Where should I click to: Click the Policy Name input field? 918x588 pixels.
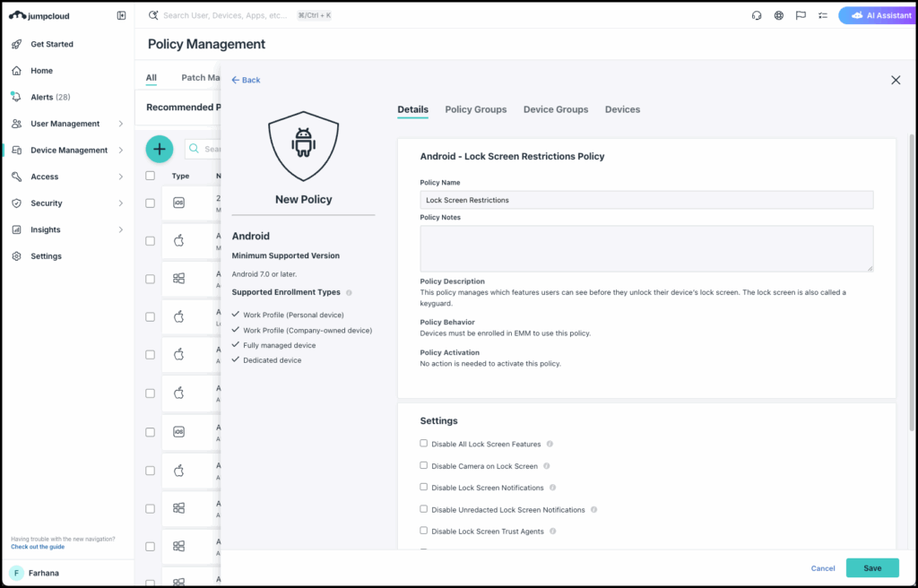(645, 200)
